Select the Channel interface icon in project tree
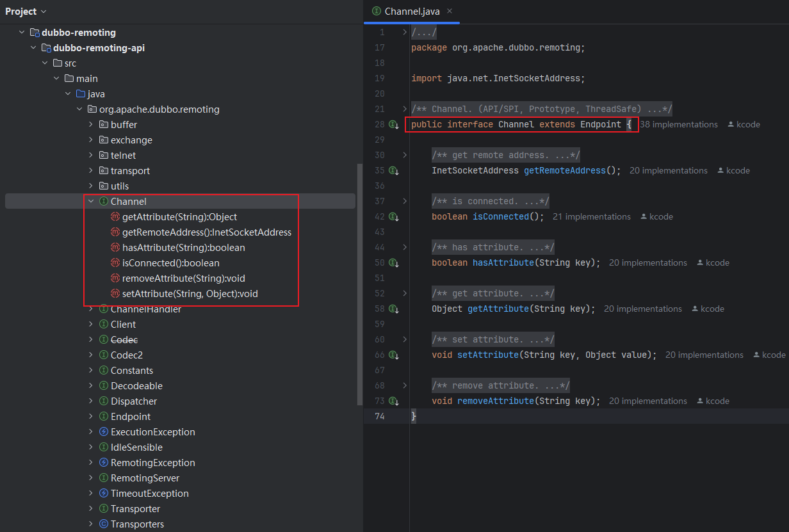The image size is (789, 532). pos(104,202)
